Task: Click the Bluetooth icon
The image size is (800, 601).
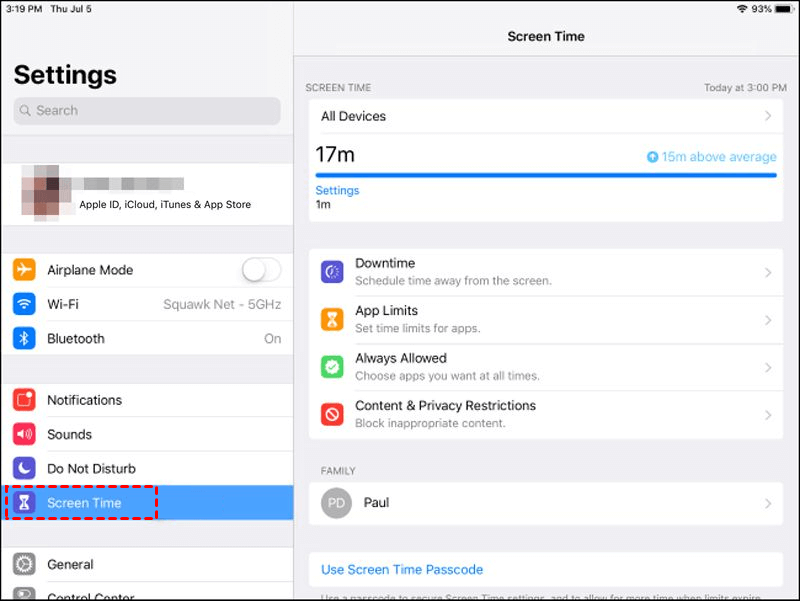Action: (x=24, y=338)
